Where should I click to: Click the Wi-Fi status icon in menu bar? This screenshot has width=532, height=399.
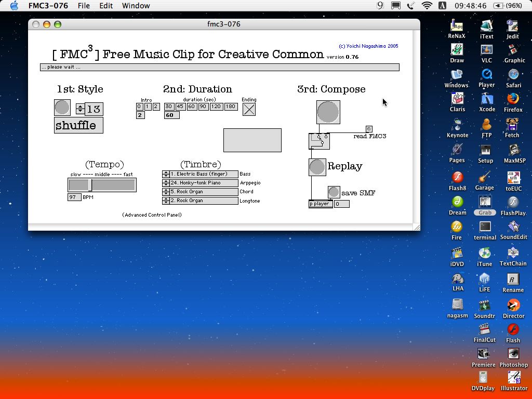click(x=427, y=5)
